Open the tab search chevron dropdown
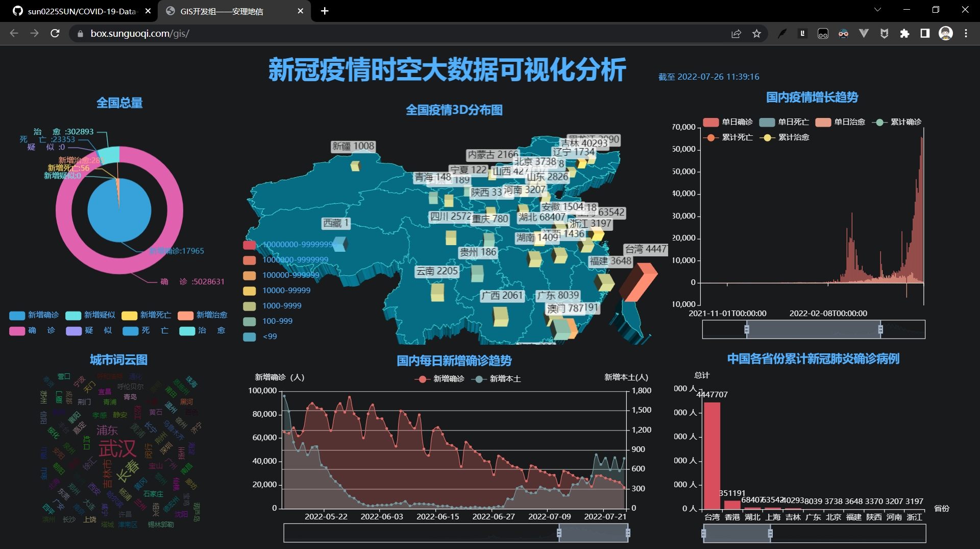 [x=877, y=9]
